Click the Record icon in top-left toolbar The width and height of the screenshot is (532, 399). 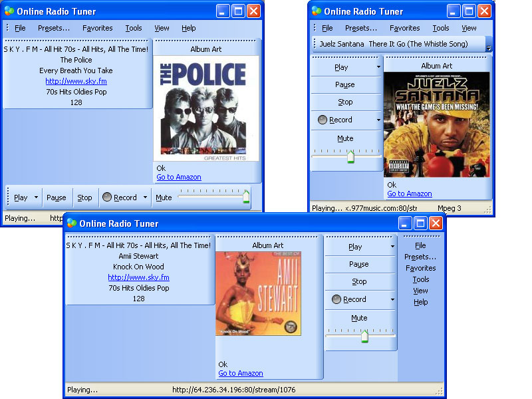pyautogui.click(x=107, y=197)
